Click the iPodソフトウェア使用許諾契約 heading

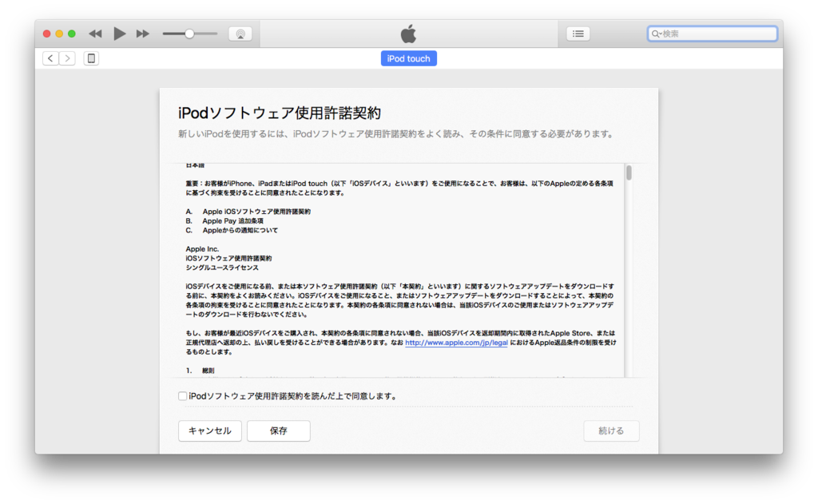pos(280,113)
